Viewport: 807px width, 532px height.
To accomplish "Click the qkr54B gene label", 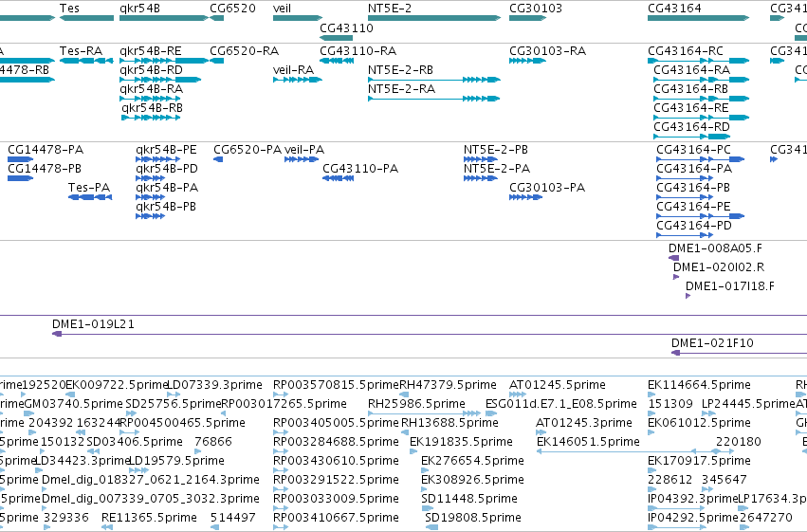I will (139, 9).
